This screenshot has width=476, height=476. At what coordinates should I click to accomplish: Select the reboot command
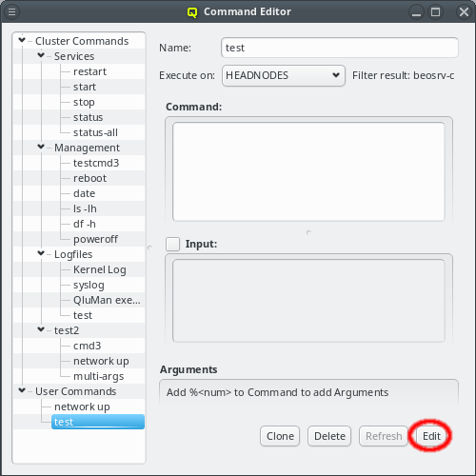pos(89,178)
